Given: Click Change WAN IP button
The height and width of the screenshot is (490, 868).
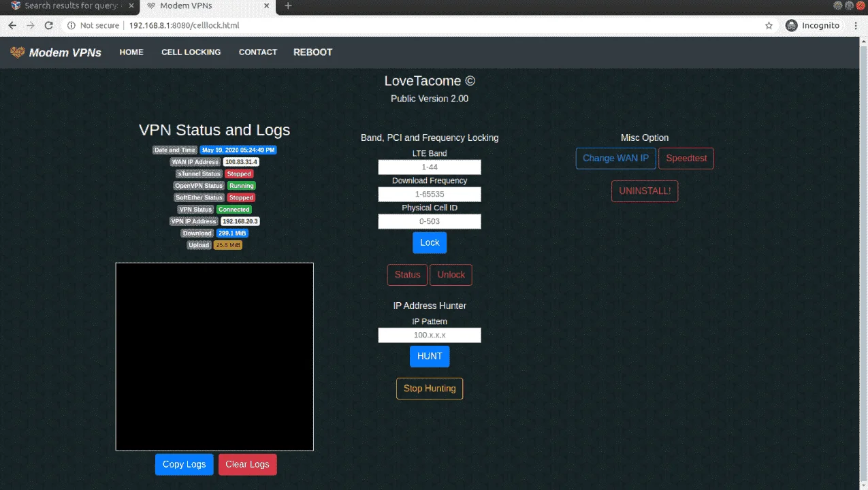Looking at the screenshot, I should [x=615, y=159].
